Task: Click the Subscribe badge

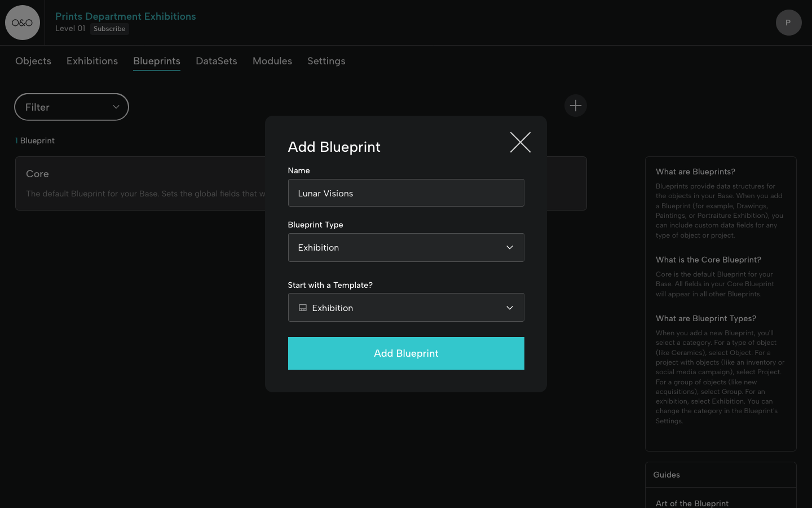Action: tap(109, 29)
